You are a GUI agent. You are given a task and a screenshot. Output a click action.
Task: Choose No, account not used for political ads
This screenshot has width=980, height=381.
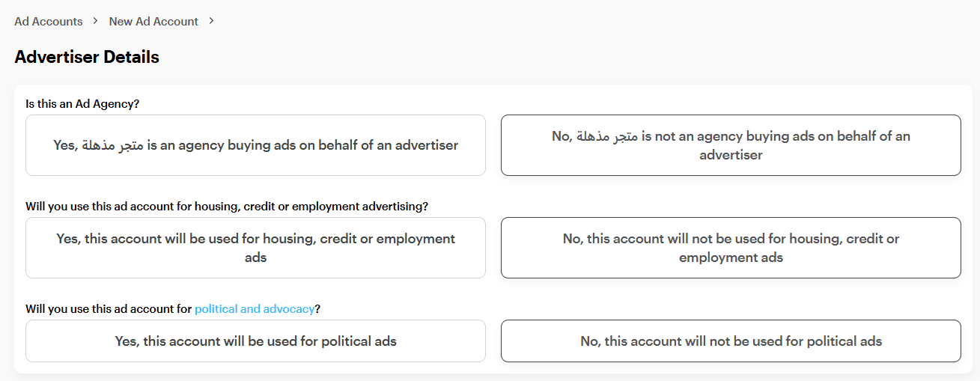click(x=731, y=341)
